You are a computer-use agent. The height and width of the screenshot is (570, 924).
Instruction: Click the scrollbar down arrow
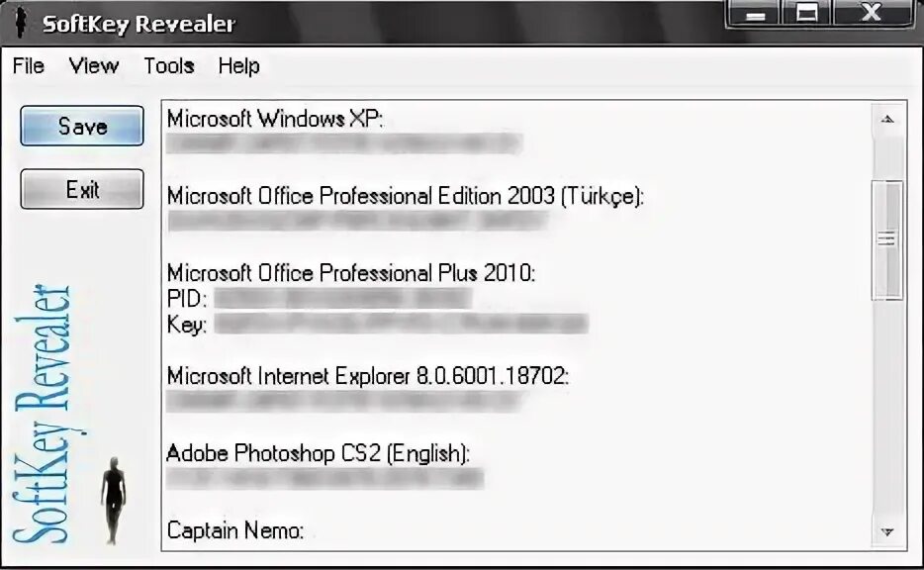click(887, 531)
